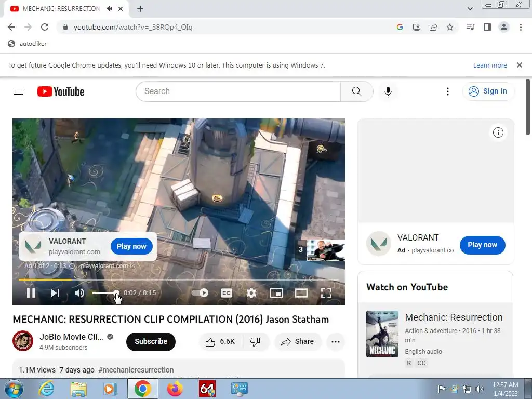Open Learn more about Chrome updates
This screenshot has width=532, height=399.
(x=490, y=65)
